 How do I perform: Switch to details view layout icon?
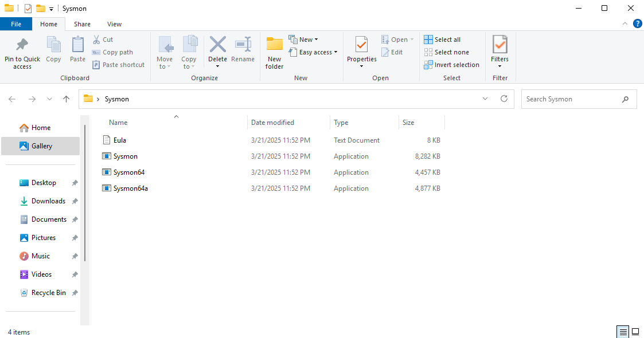tap(623, 332)
